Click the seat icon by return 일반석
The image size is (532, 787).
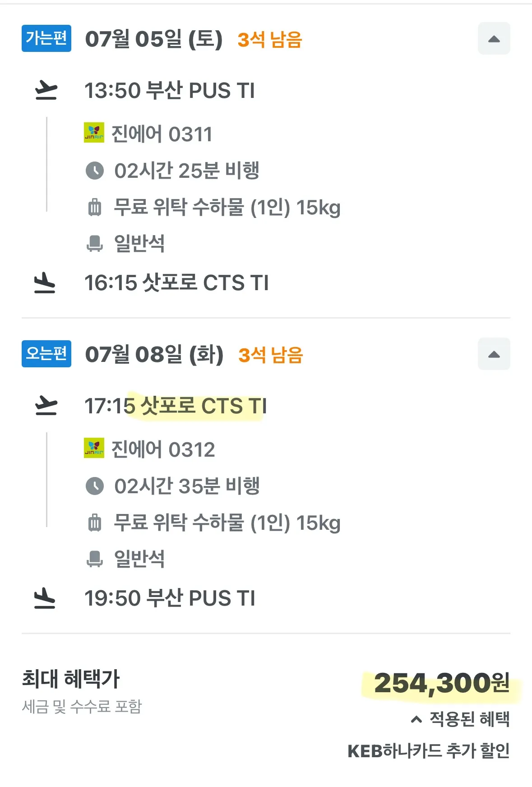95,559
